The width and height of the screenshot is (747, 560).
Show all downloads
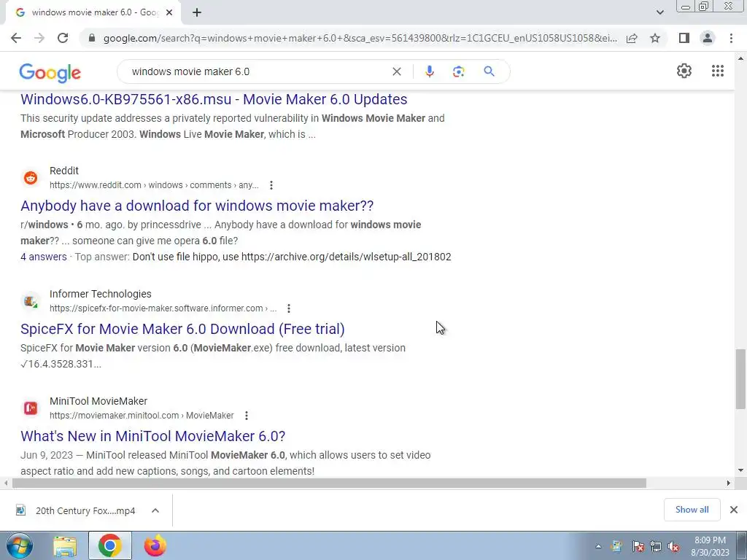point(692,510)
